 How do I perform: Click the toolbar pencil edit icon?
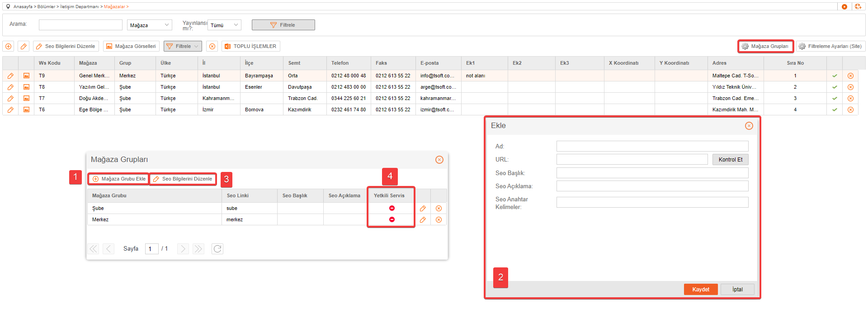tap(24, 46)
